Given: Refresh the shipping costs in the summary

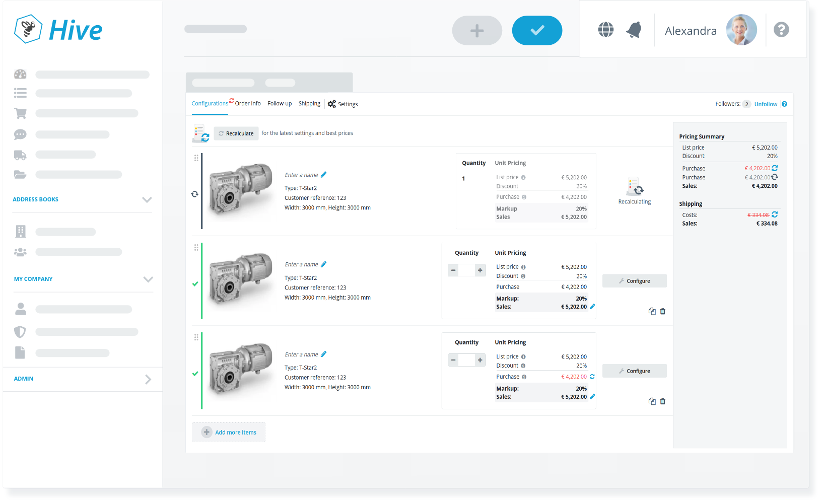Looking at the screenshot, I should [775, 214].
